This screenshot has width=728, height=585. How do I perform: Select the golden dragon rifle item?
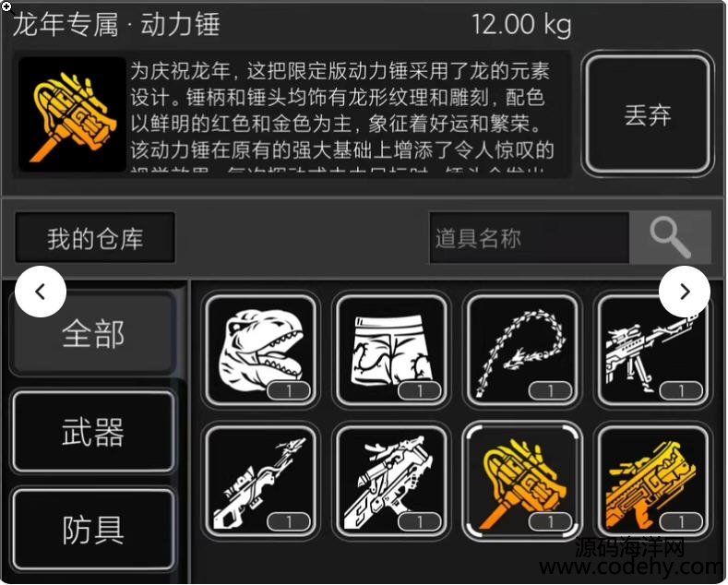[x=652, y=482]
